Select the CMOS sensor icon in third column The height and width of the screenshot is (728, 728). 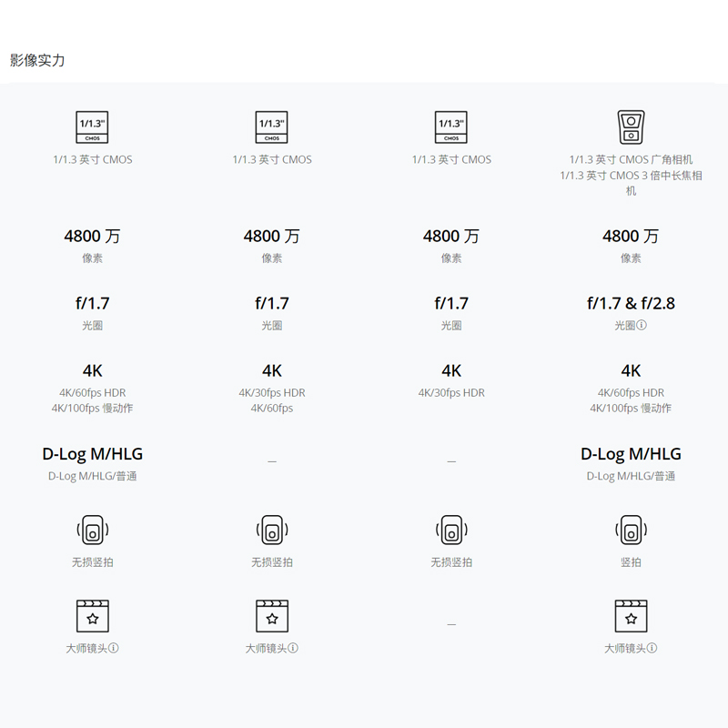point(451,127)
